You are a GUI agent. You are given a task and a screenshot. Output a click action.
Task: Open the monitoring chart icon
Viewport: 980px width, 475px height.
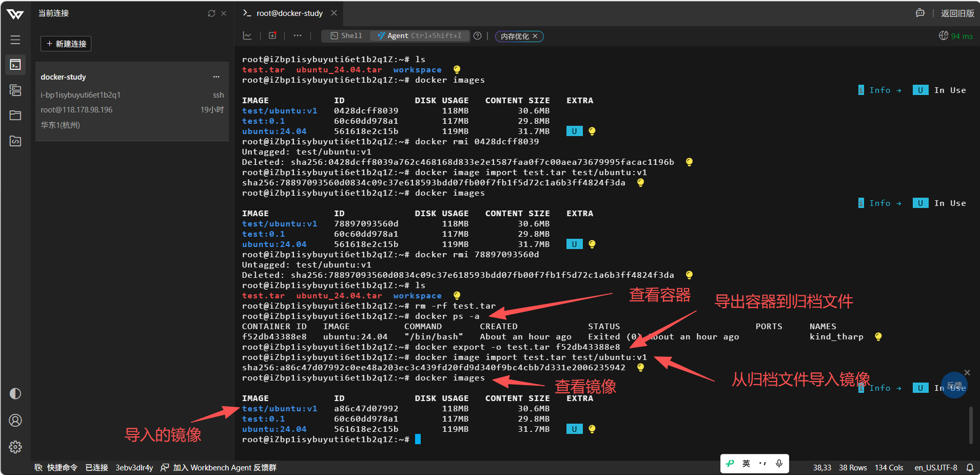pyautogui.click(x=247, y=35)
